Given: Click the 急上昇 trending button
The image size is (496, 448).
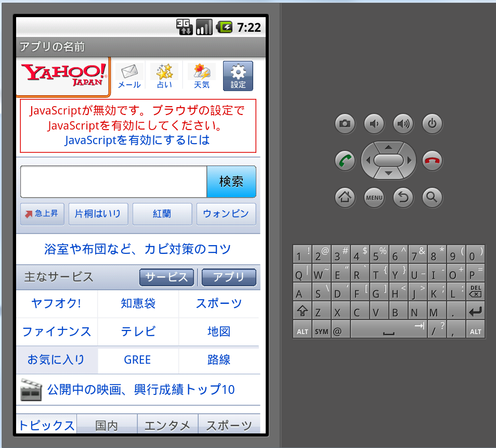Looking at the screenshot, I should (42, 214).
